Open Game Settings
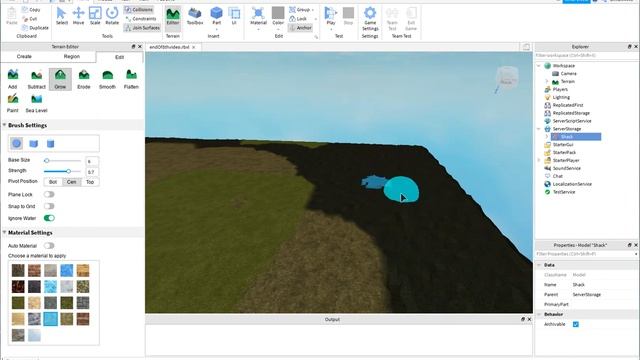The image size is (640, 360). (x=370, y=19)
